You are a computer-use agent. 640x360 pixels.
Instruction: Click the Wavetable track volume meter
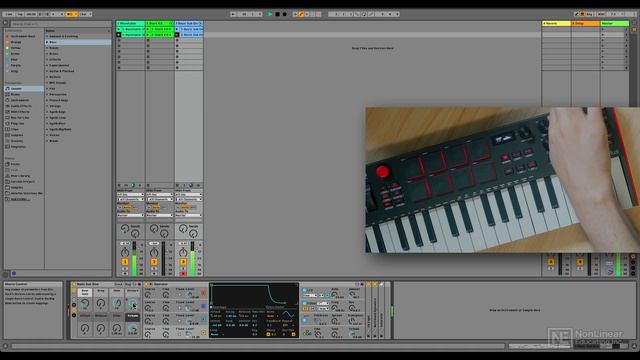click(x=134, y=258)
